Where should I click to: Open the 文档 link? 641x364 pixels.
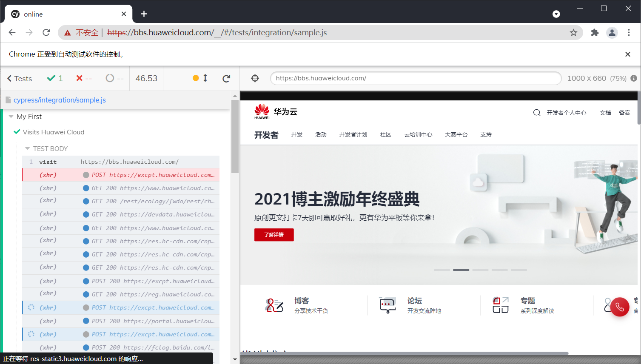[605, 113]
